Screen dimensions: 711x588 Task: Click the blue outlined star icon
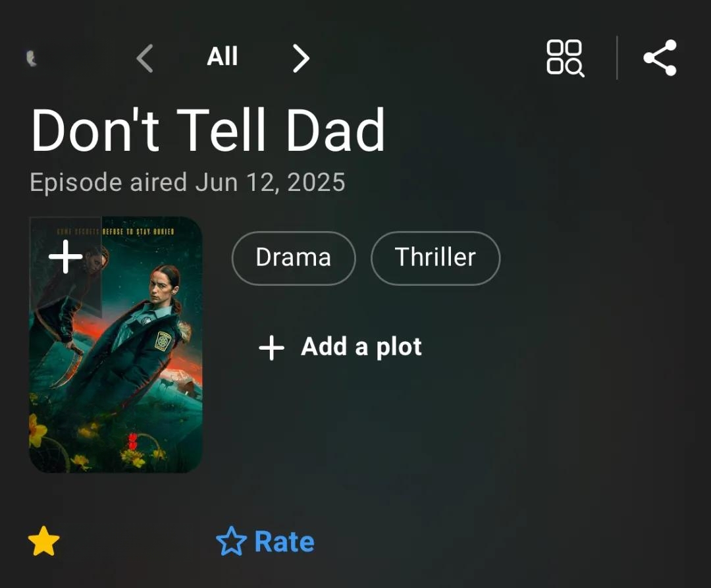[x=231, y=541]
